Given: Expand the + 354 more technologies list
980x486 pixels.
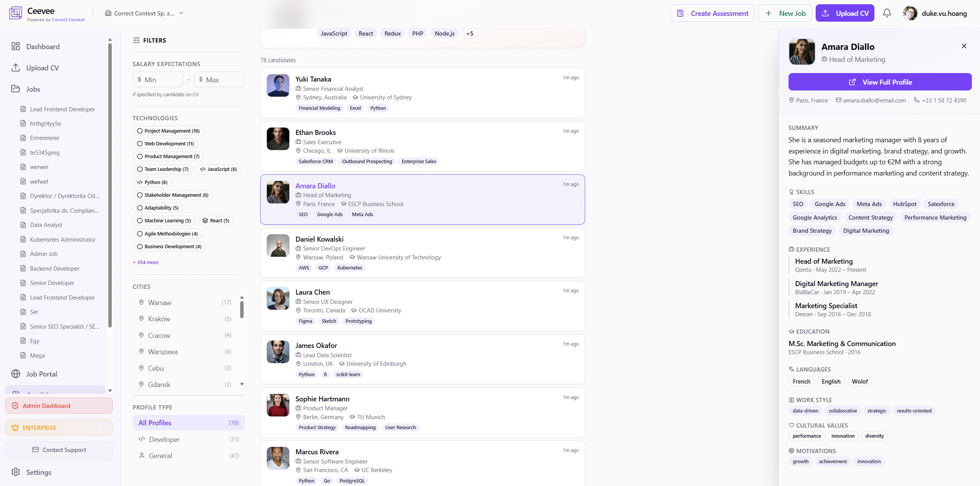Looking at the screenshot, I should pyautogui.click(x=145, y=262).
